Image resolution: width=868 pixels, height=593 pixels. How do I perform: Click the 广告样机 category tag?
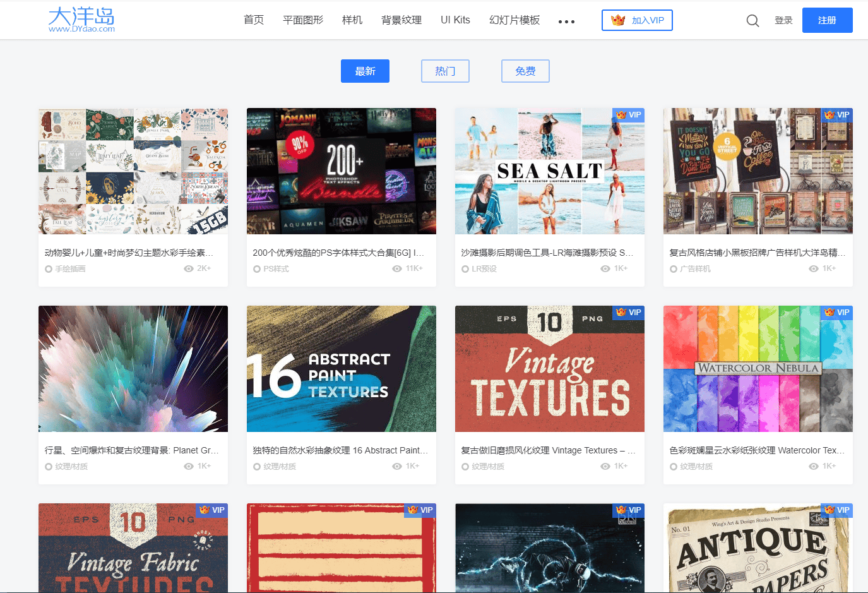click(x=695, y=269)
